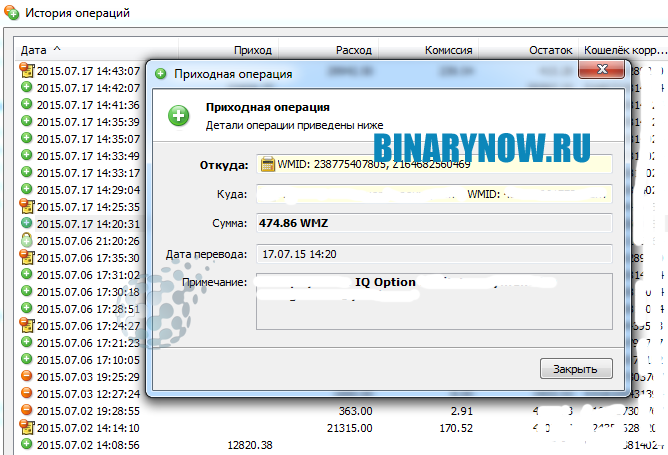Click the green plus icon for 2015.07.06 17:31:02
668x455 pixels.
26,274
